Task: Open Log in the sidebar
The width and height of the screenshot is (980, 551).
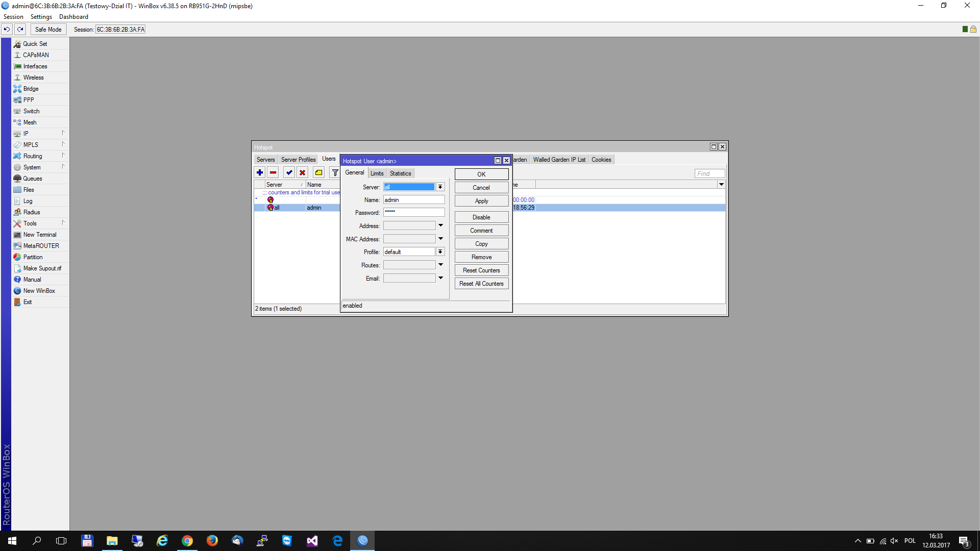Action: (x=40, y=201)
